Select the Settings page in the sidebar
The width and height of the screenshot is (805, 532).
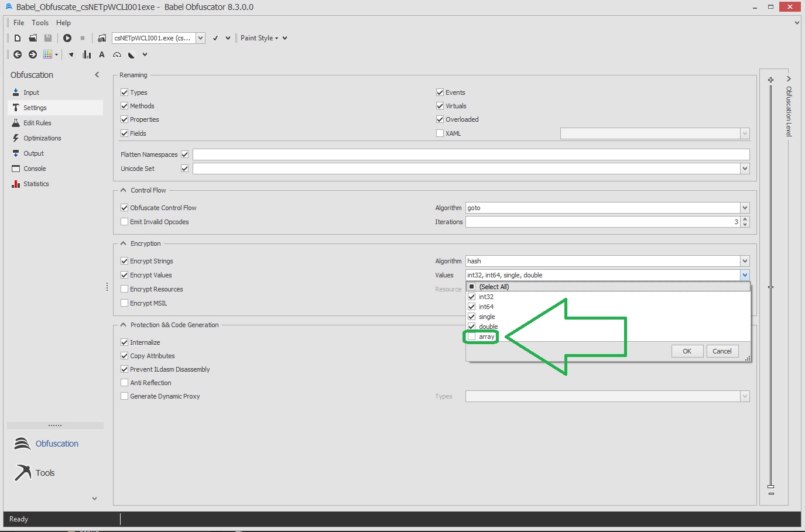tap(55, 108)
